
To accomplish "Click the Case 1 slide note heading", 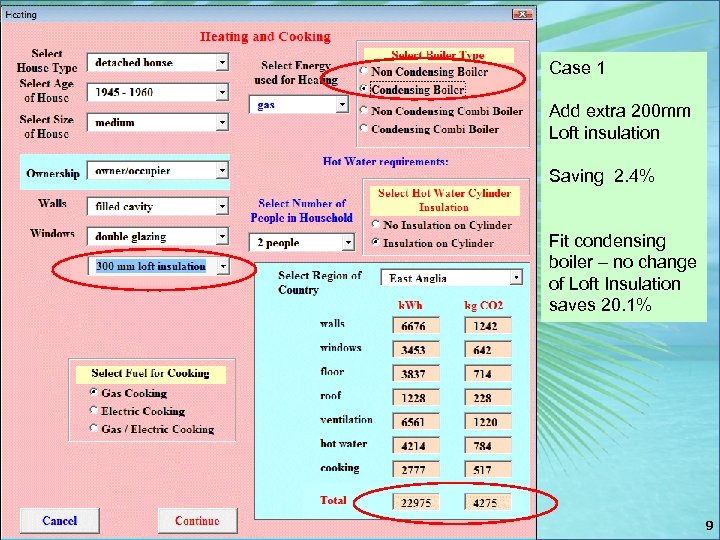I will click(577, 68).
